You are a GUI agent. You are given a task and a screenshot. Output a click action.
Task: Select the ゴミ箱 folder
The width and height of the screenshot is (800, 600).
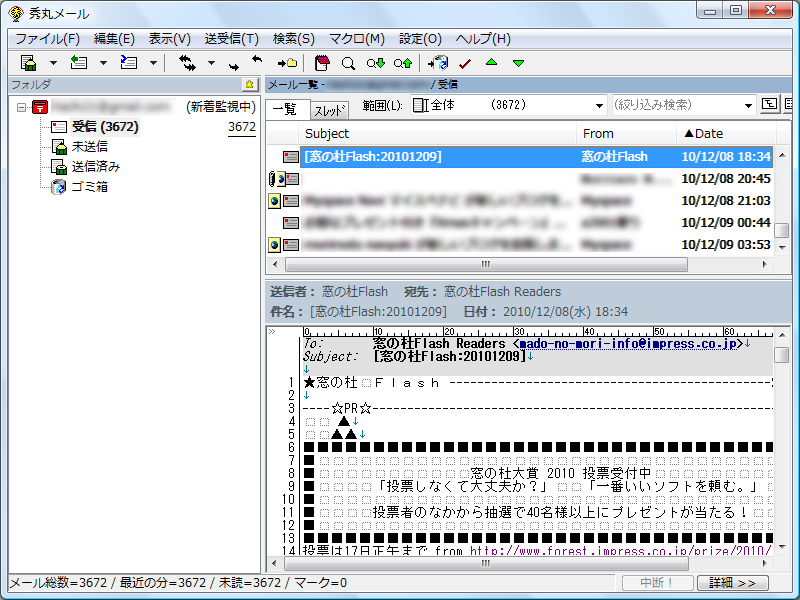[89, 186]
